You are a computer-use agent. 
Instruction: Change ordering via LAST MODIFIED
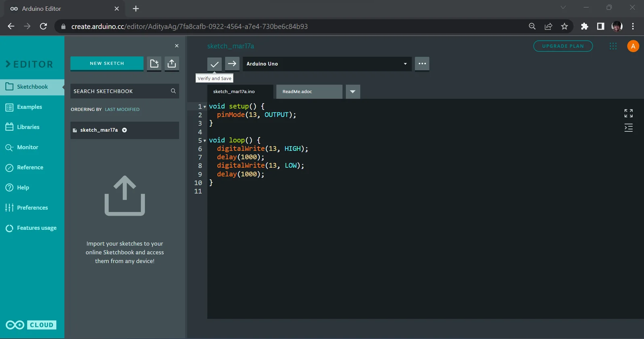122,109
